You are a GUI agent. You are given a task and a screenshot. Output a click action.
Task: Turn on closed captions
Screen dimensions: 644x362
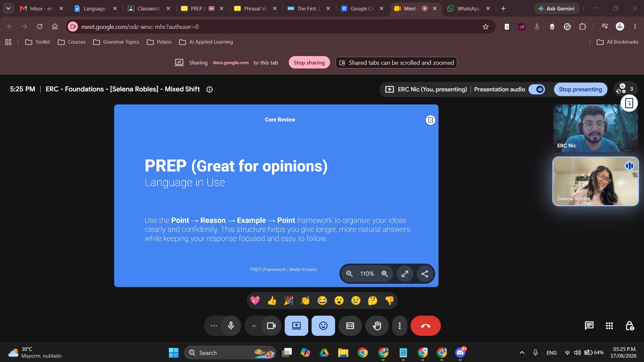click(350, 326)
